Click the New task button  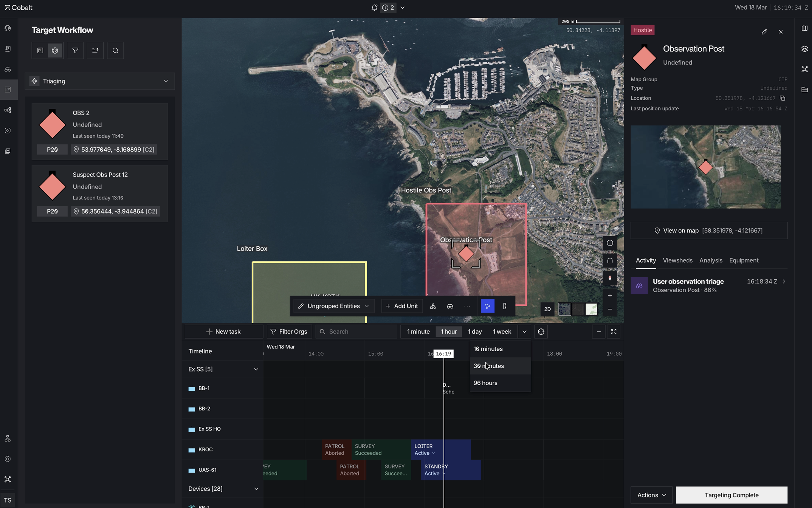[223, 331]
